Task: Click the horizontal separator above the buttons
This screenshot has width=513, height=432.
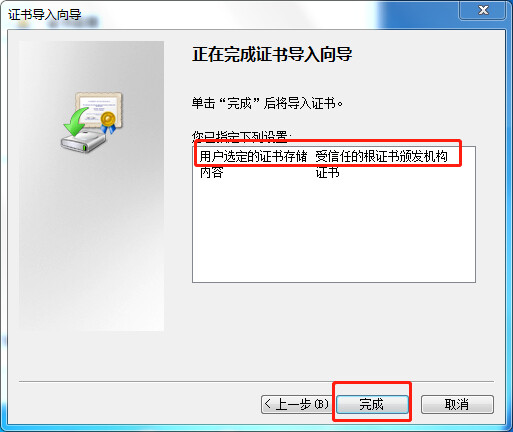Action: tap(256, 381)
